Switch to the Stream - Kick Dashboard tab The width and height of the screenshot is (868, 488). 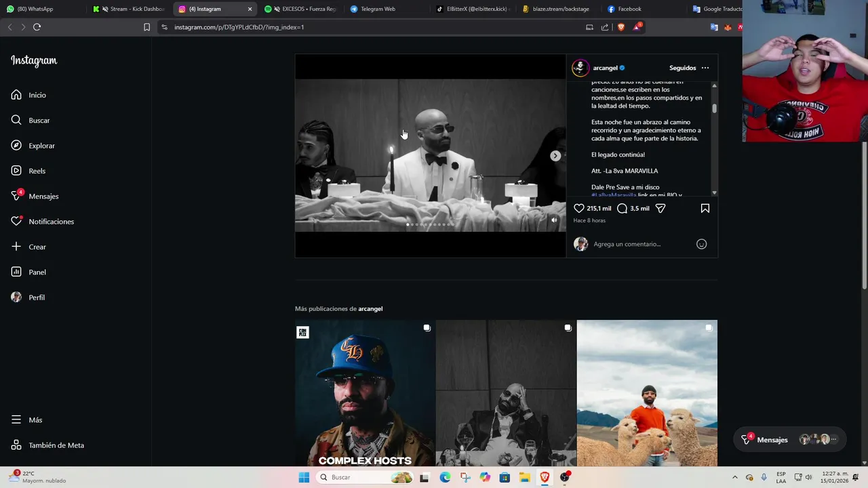[x=129, y=9]
